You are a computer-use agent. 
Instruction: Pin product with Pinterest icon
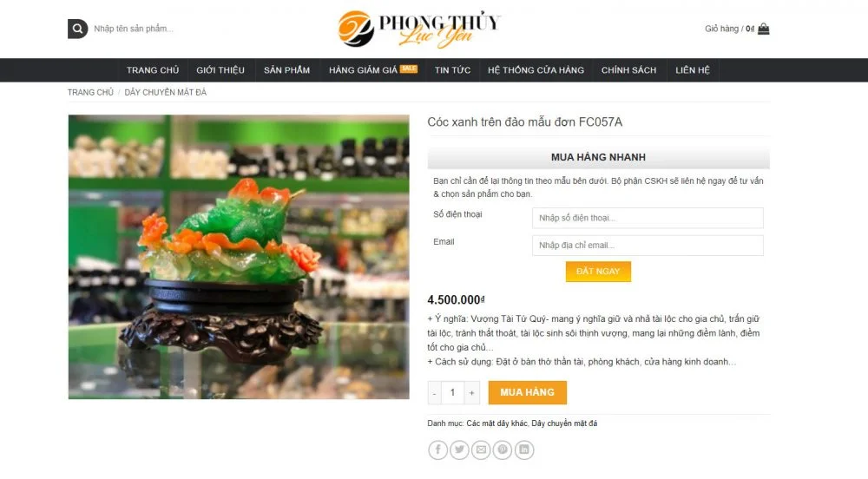tap(503, 449)
